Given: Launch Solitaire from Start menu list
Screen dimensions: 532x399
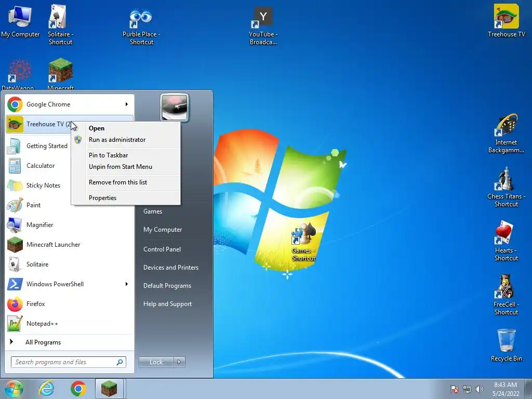Looking at the screenshot, I should click(70, 264).
